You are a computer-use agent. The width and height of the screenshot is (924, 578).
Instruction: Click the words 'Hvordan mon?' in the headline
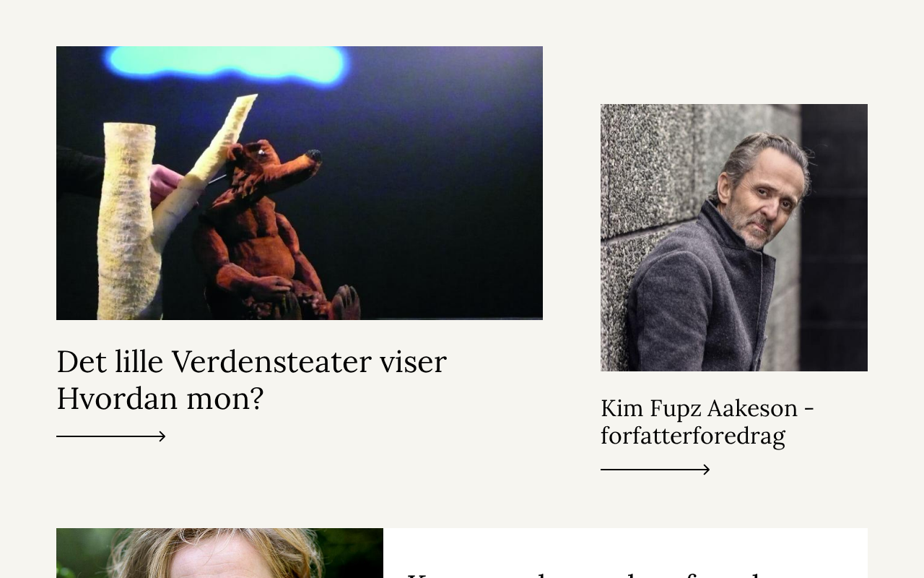(x=160, y=398)
